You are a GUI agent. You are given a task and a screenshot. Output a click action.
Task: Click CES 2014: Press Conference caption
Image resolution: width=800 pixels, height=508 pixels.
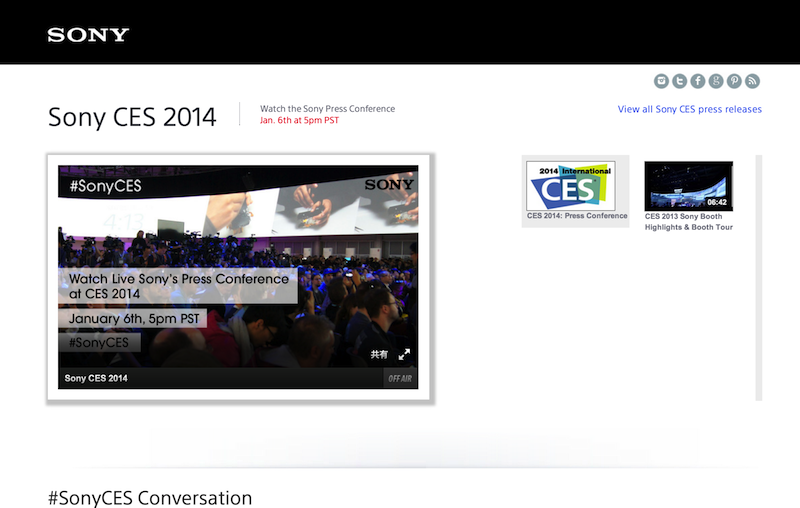tap(577, 216)
